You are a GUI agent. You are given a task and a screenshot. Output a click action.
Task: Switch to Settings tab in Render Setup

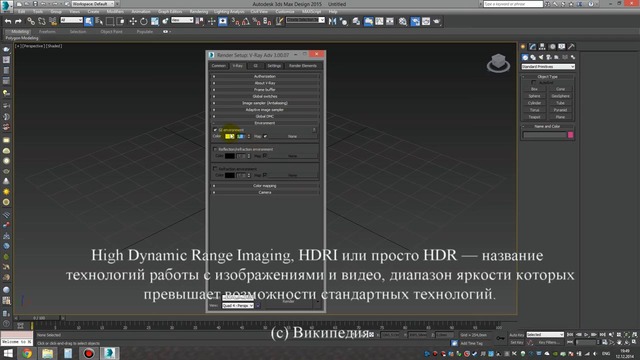(x=274, y=66)
